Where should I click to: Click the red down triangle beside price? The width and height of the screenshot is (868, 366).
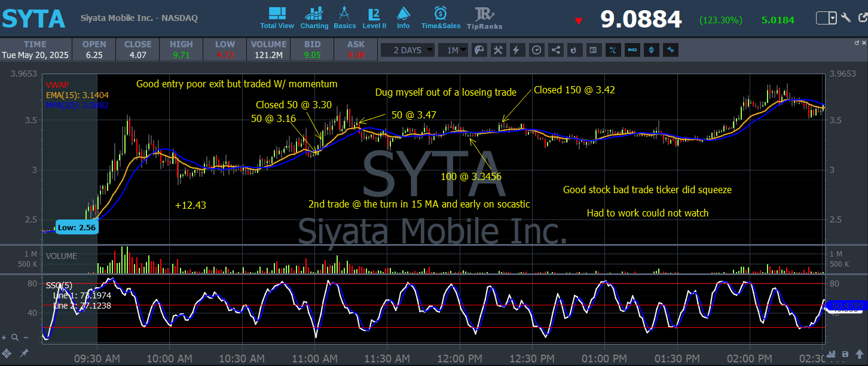tap(578, 22)
